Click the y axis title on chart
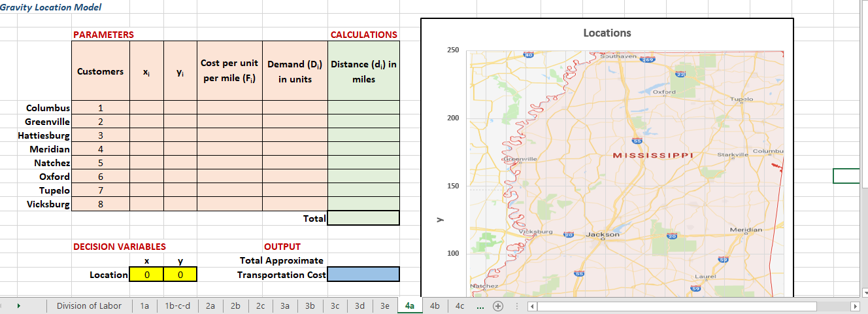868x314 pixels. coord(440,219)
